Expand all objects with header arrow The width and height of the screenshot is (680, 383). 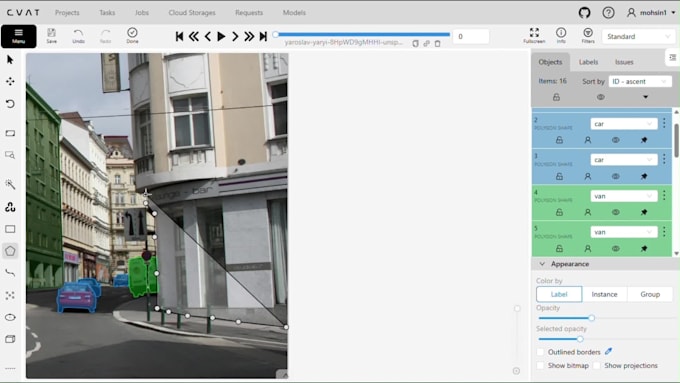pyautogui.click(x=645, y=97)
